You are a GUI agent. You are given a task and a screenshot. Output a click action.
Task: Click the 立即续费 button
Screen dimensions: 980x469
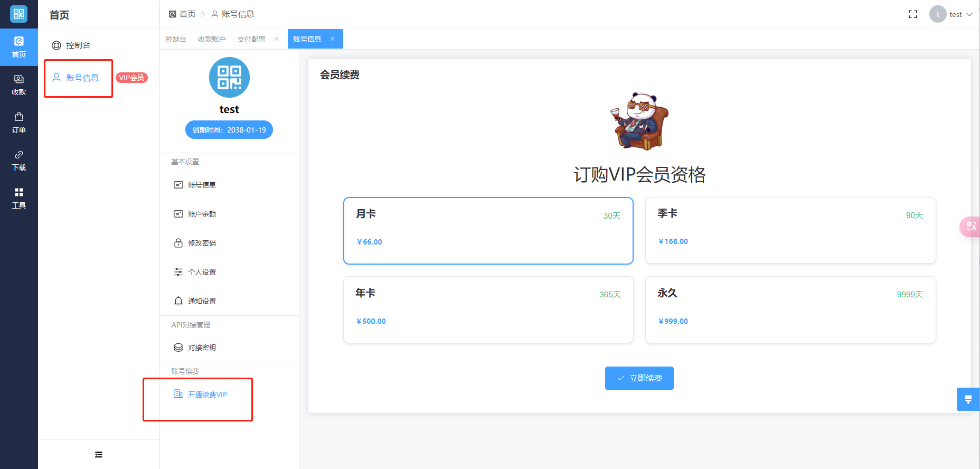pyautogui.click(x=639, y=378)
